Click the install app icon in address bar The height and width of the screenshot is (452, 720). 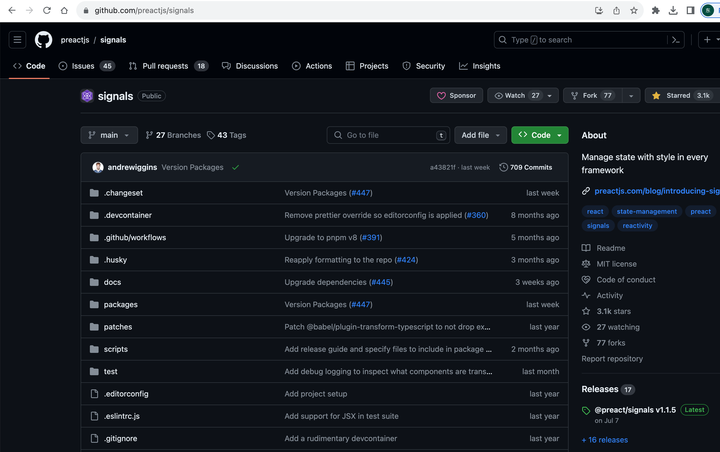pos(599,11)
